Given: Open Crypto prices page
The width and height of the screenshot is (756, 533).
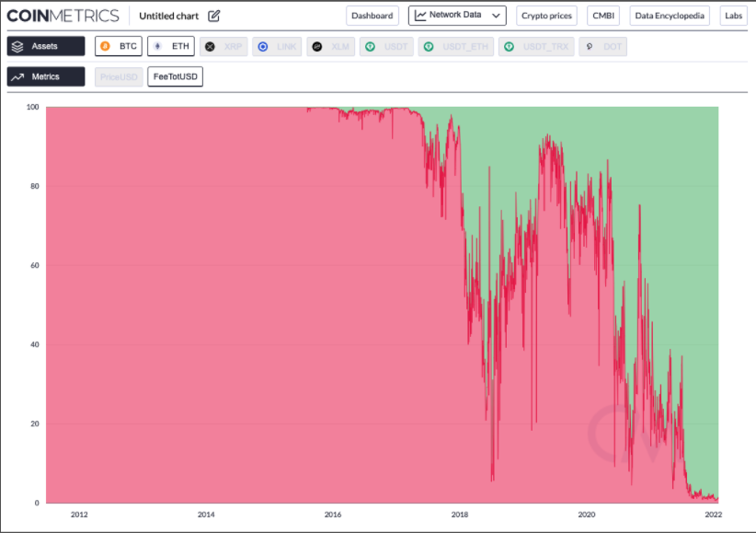Looking at the screenshot, I should coord(547,16).
